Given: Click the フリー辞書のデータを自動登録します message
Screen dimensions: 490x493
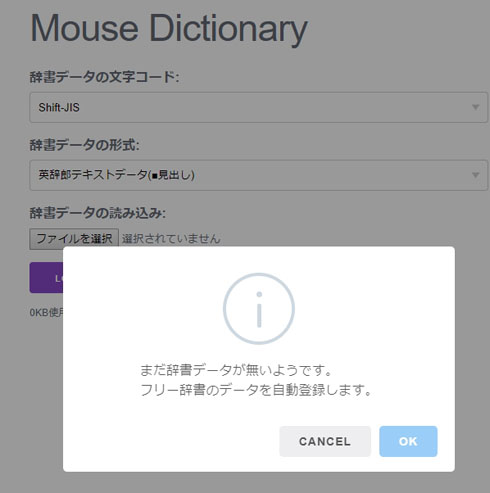Looking at the screenshot, I should [256, 390].
